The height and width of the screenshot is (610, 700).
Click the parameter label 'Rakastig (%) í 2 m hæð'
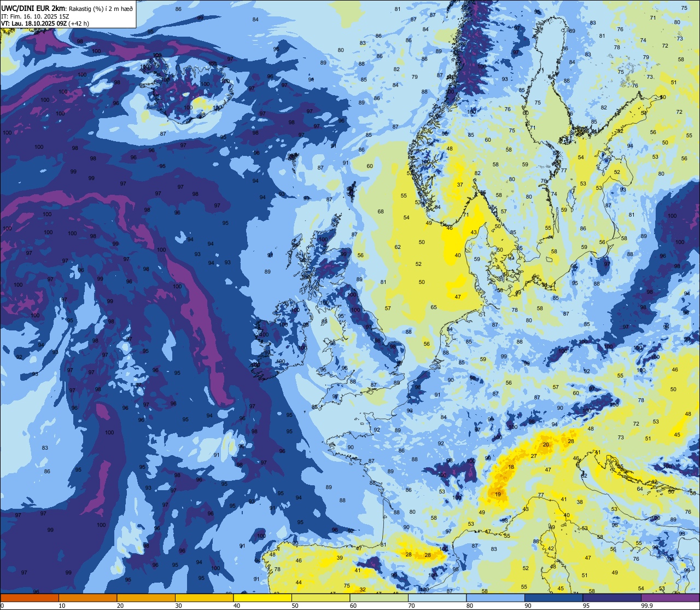[101, 8]
